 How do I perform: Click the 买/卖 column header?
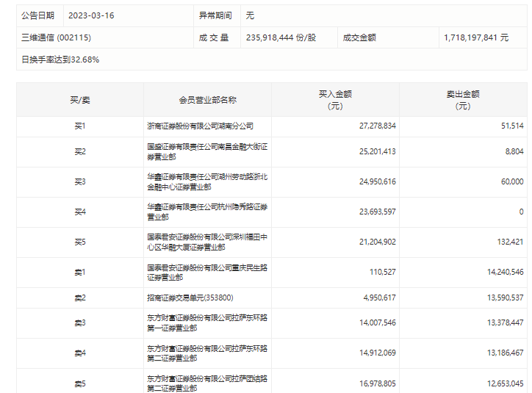(80, 100)
